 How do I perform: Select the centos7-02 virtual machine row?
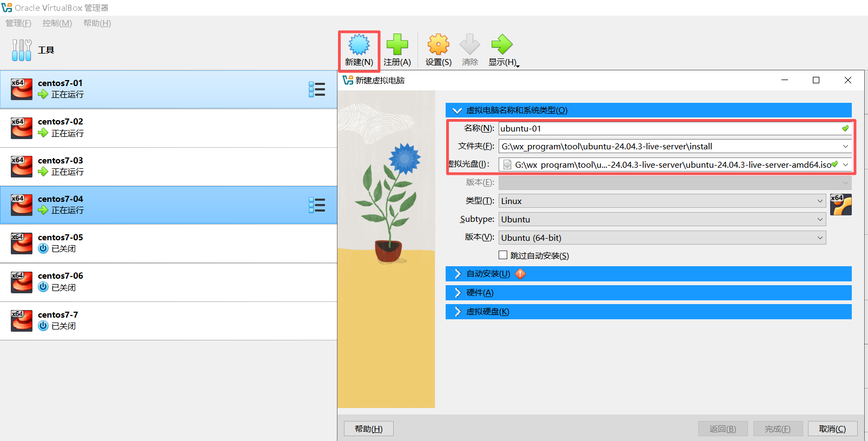[168, 128]
